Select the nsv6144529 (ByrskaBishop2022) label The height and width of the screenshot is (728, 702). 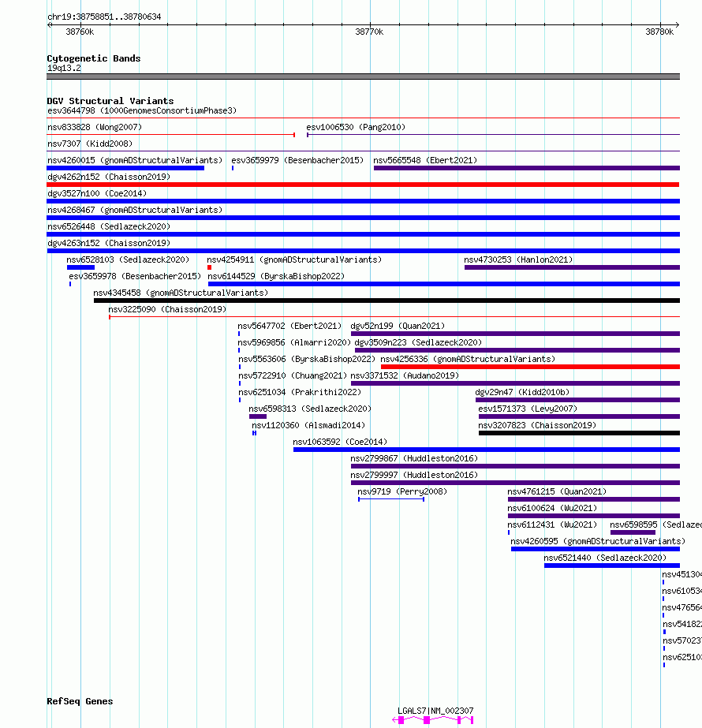coord(276,276)
